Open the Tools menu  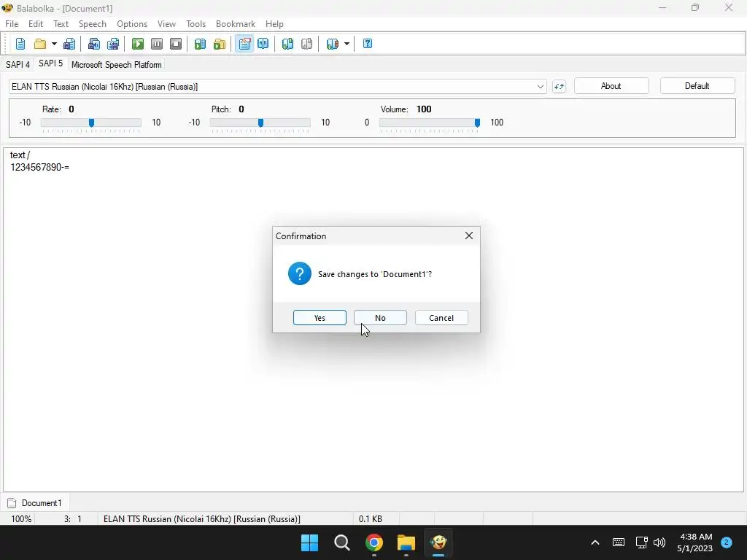[x=196, y=24]
